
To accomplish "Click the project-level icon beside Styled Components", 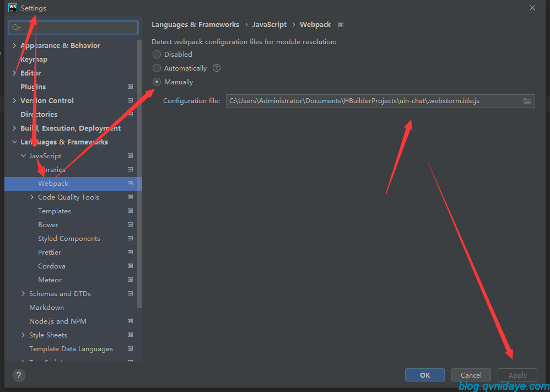I will 130,238.
